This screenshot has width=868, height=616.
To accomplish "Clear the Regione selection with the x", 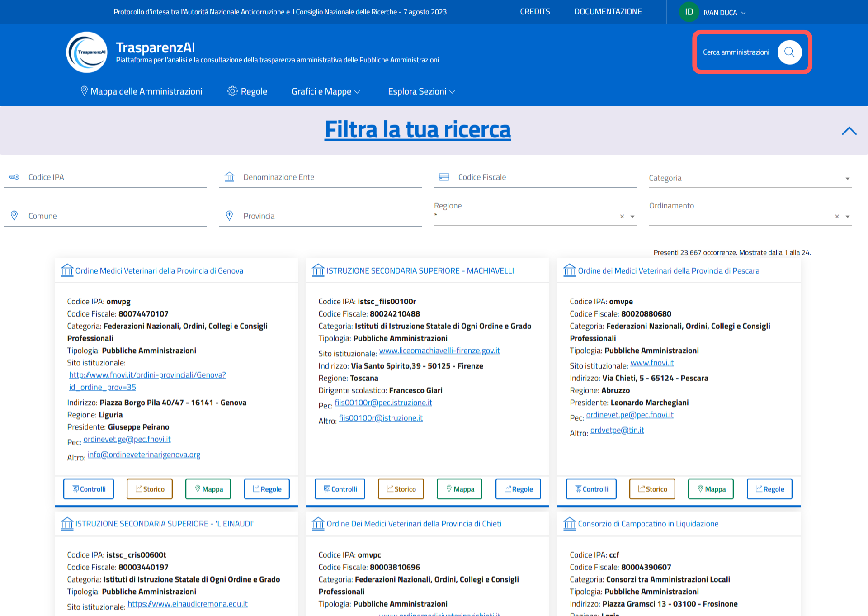I will coord(622,217).
